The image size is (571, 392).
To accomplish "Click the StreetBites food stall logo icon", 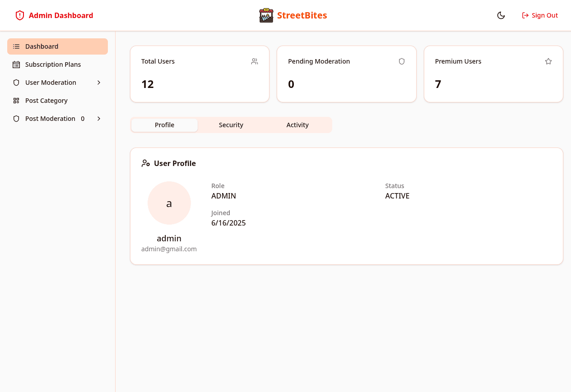I will tap(266, 15).
